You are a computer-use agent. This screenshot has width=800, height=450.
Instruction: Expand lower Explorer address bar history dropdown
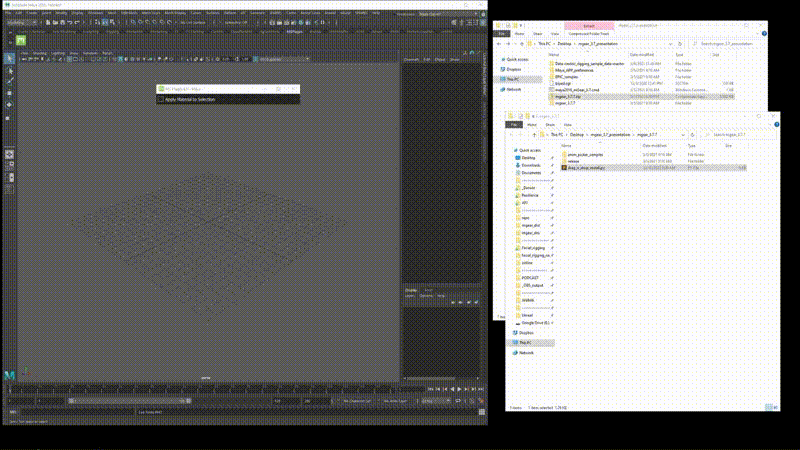(683, 135)
